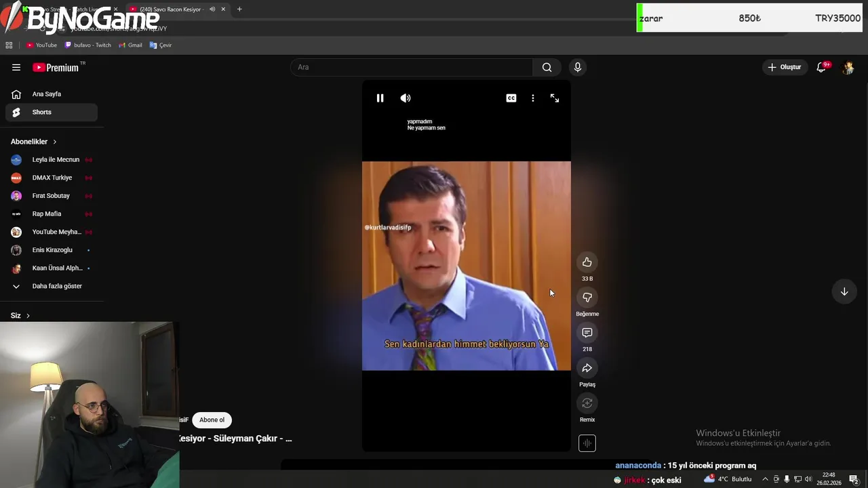Open Rap Mafia channel
This screenshot has width=868, height=488.
52,214
